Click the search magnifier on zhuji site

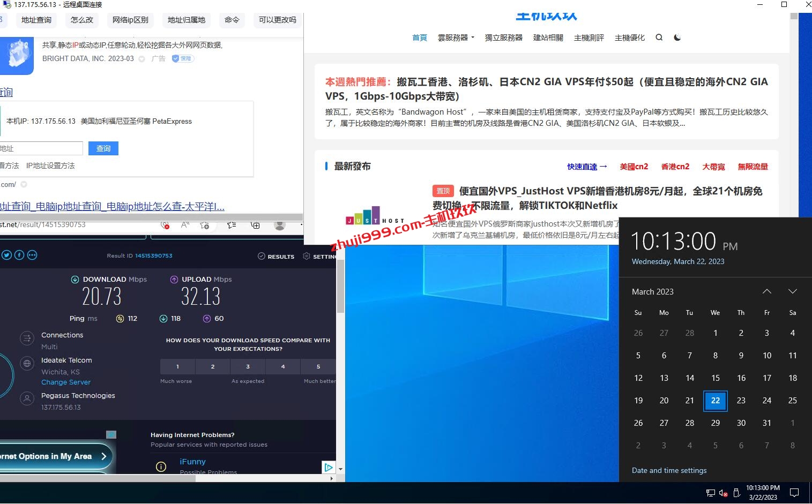coord(659,37)
